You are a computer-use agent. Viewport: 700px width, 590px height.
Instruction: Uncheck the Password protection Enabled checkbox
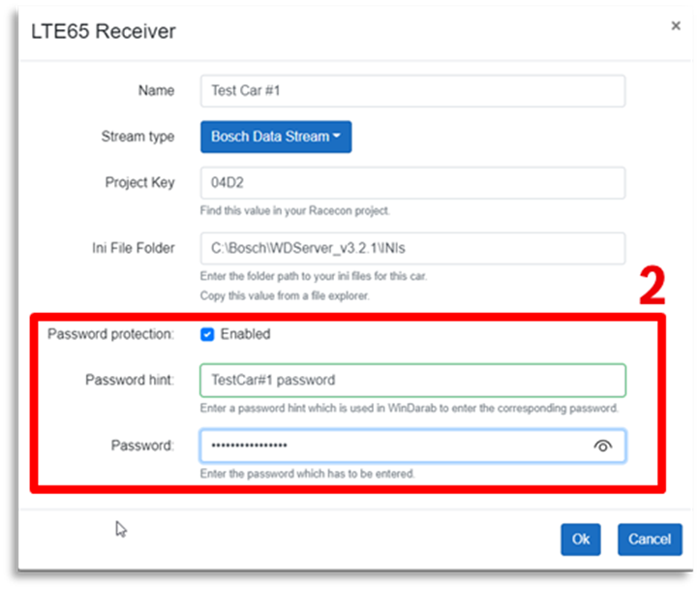click(x=207, y=334)
